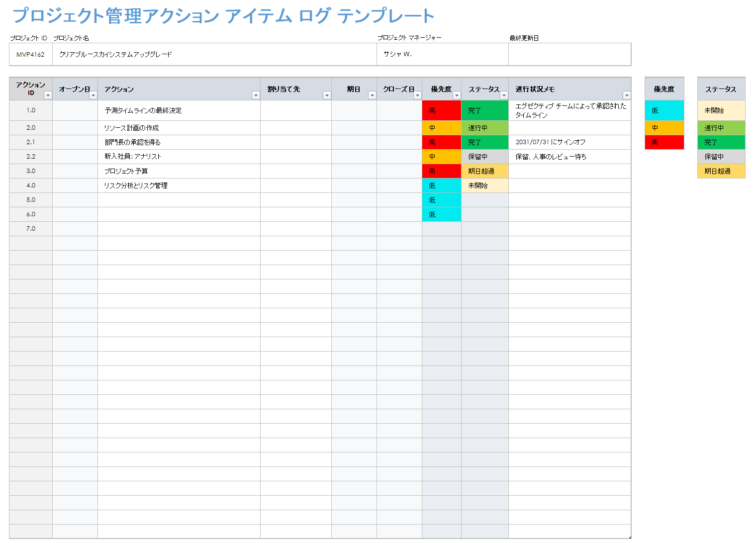Click 完了 status cell in row 1.0
This screenshot has width=756, height=543.
[x=485, y=110]
